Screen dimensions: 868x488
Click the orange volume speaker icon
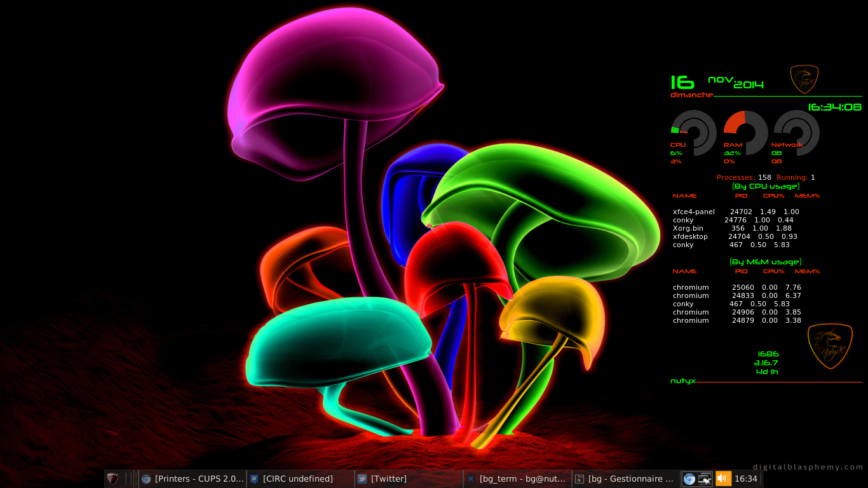click(723, 478)
